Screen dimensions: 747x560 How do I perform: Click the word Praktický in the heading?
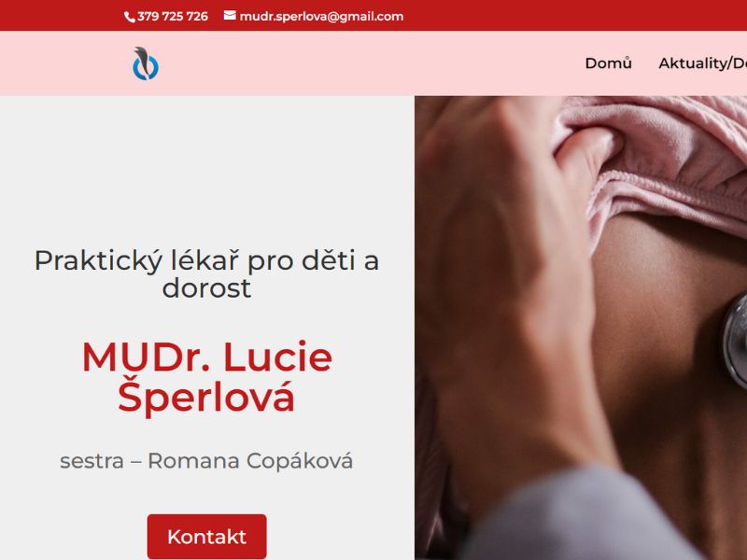99,261
